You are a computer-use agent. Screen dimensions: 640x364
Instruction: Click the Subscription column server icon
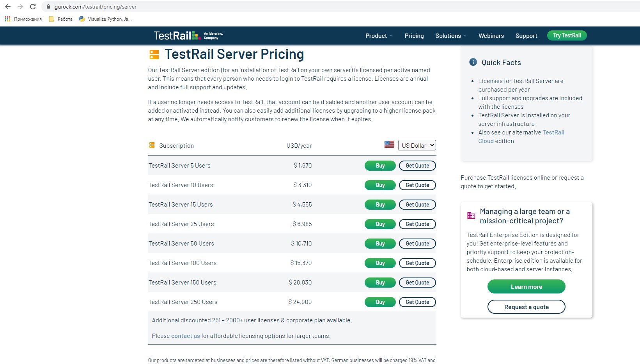tap(152, 145)
